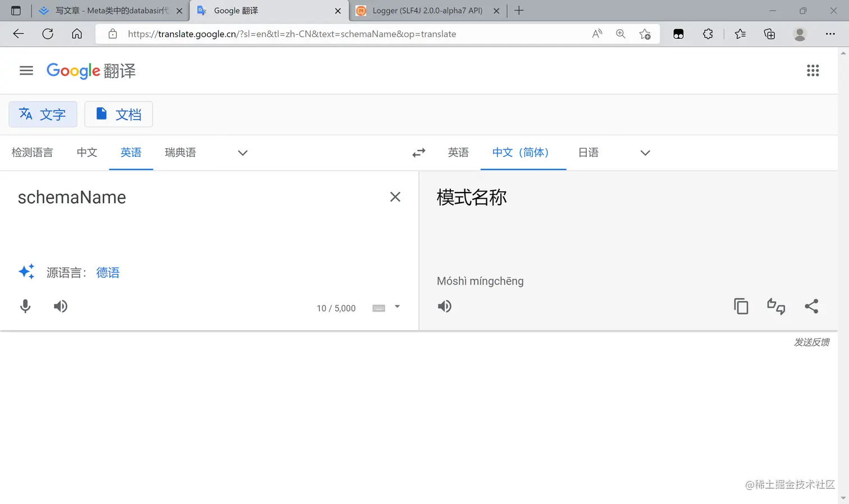
Task: Open the tab actions menu
Action: tap(16, 11)
